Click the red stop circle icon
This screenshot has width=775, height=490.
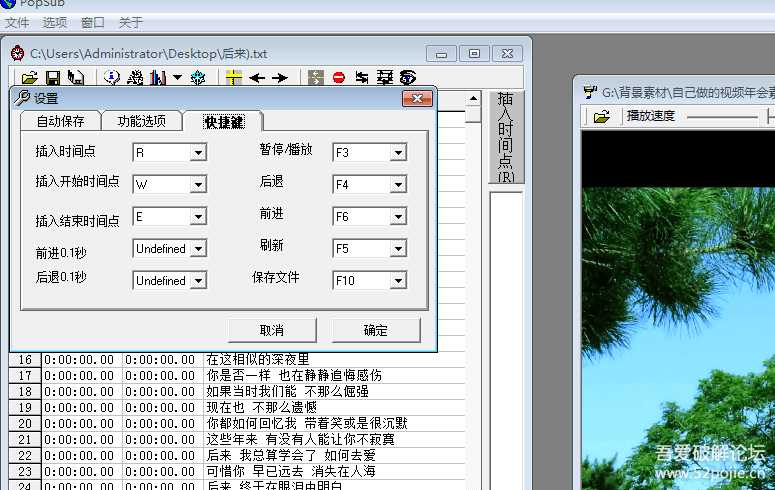(339, 77)
